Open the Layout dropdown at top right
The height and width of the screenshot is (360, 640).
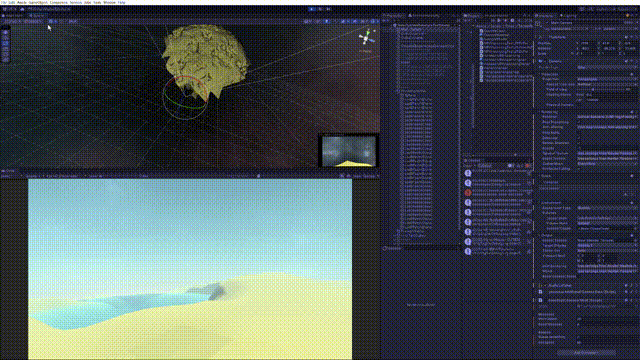coord(627,9)
